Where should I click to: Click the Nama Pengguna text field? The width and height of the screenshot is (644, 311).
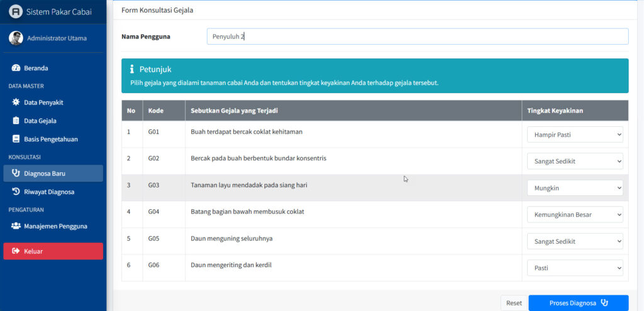pyautogui.click(x=417, y=36)
